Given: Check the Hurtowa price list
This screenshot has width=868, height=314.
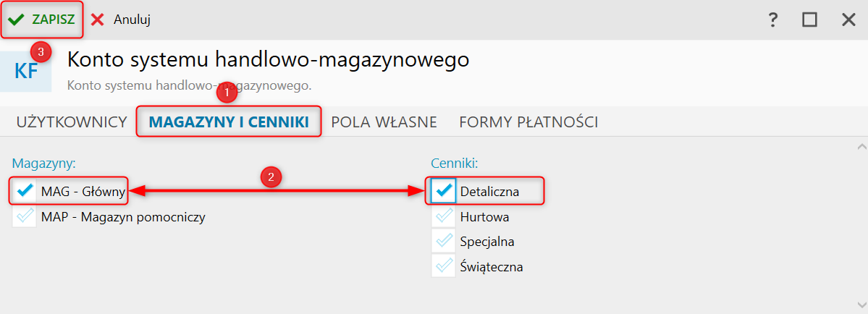Looking at the screenshot, I should pos(444,216).
